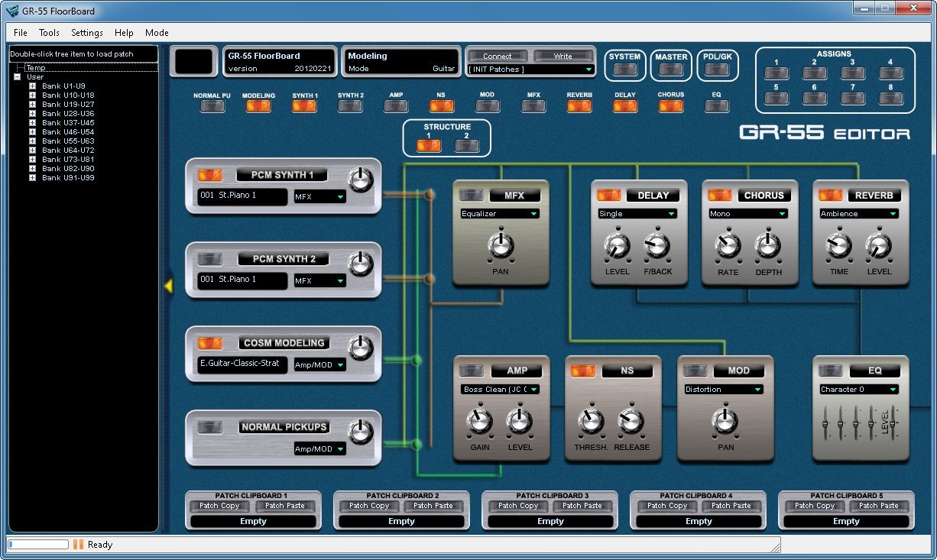Open the Delay Single type dropdown
Image resolution: width=937 pixels, height=560 pixels.
tap(637, 214)
